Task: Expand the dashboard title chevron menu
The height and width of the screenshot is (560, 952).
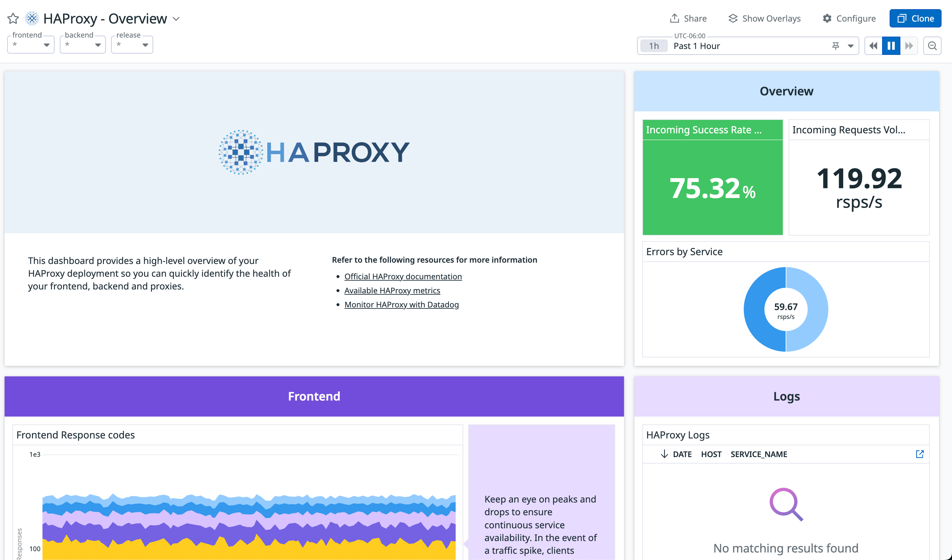Action: tap(176, 19)
